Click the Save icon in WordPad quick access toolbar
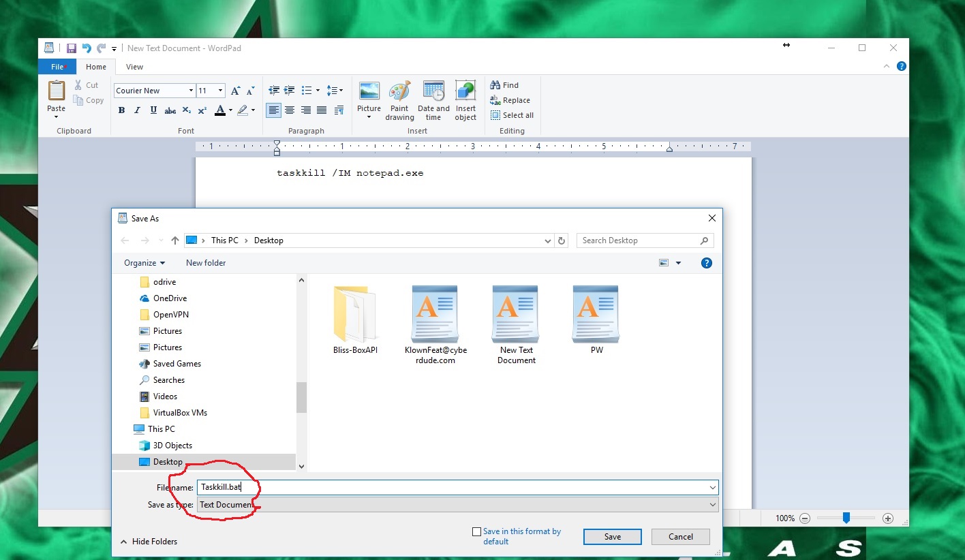965x560 pixels. pos(71,48)
